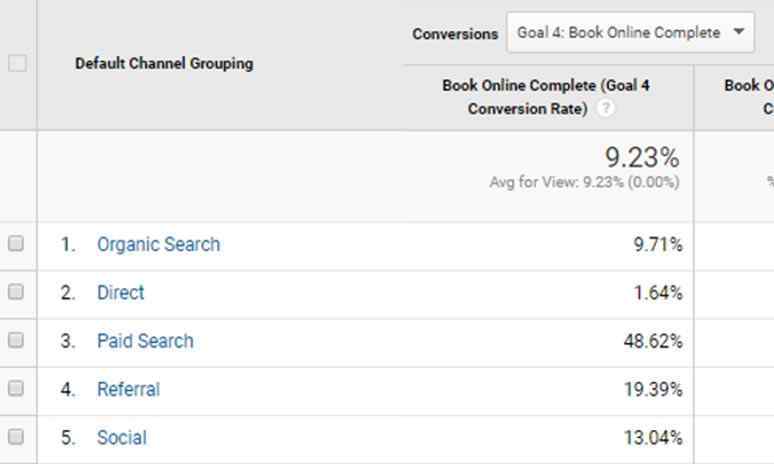This screenshot has width=774, height=464.
Task: Click the Direct channel link
Action: tap(120, 292)
